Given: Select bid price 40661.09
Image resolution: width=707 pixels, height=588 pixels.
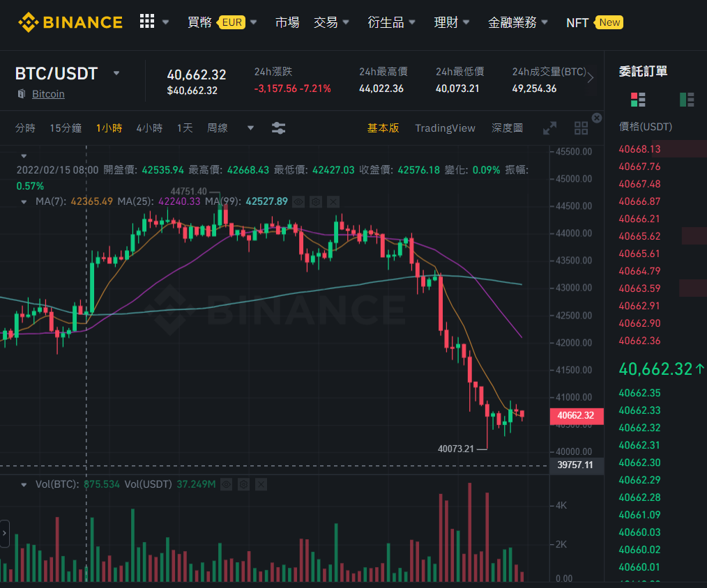Looking at the screenshot, I should pos(639,515).
